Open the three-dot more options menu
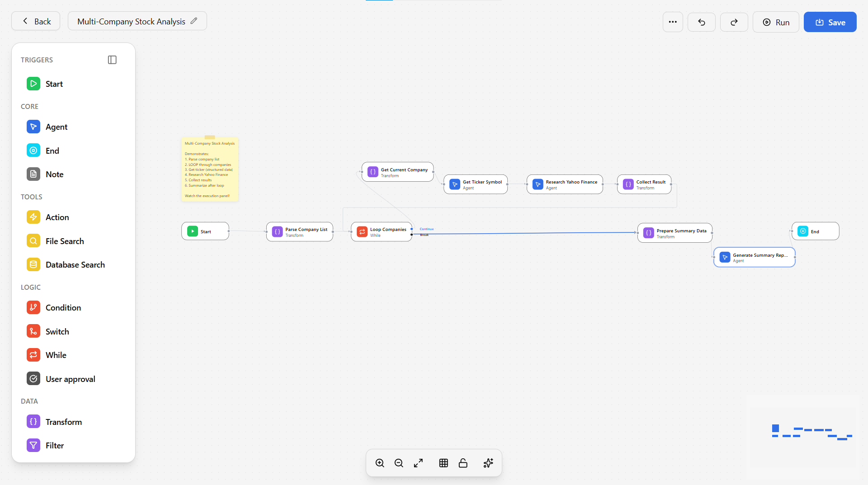 tap(673, 22)
